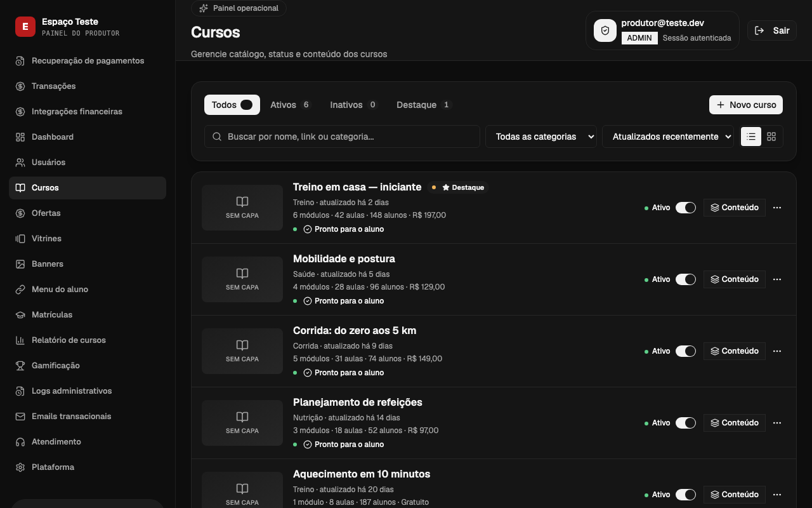Switch to grid view layout icon
Image resolution: width=812 pixels, height=508 pixels.
[771, 137]
